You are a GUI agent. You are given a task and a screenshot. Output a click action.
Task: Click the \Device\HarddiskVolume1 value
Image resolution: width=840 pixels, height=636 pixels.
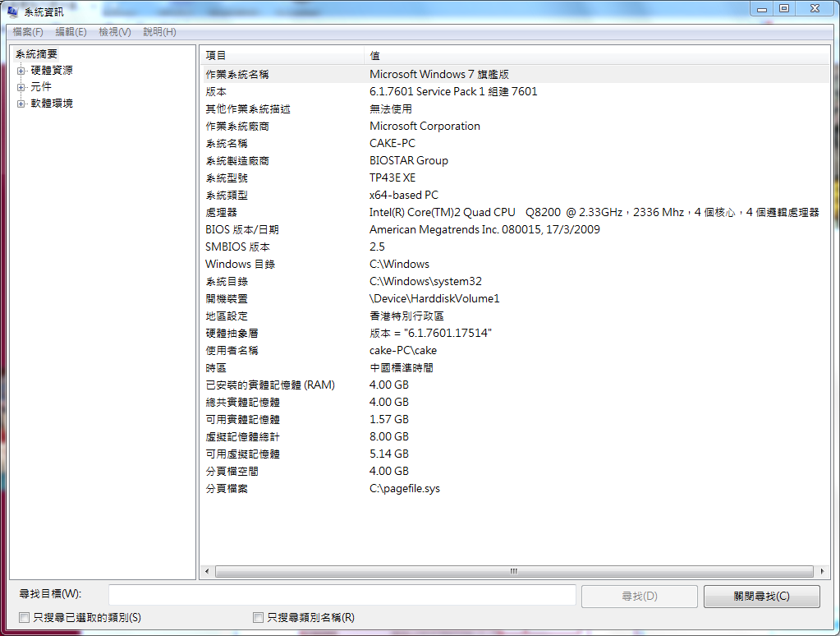[x=434, y=298]
